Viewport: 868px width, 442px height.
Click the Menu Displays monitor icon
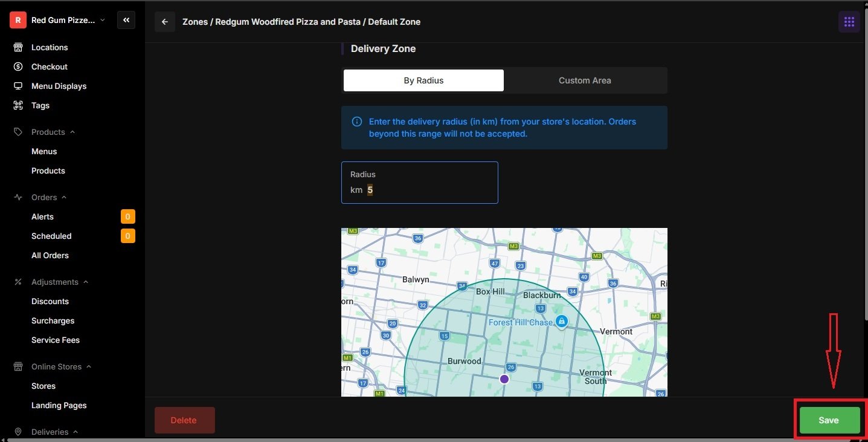[x=18, y=86]
